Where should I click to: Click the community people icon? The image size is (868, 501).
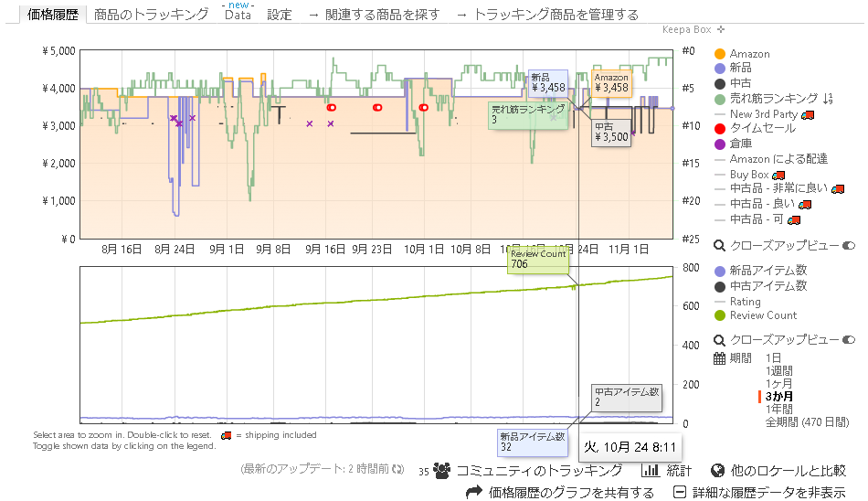pos(441,471)
